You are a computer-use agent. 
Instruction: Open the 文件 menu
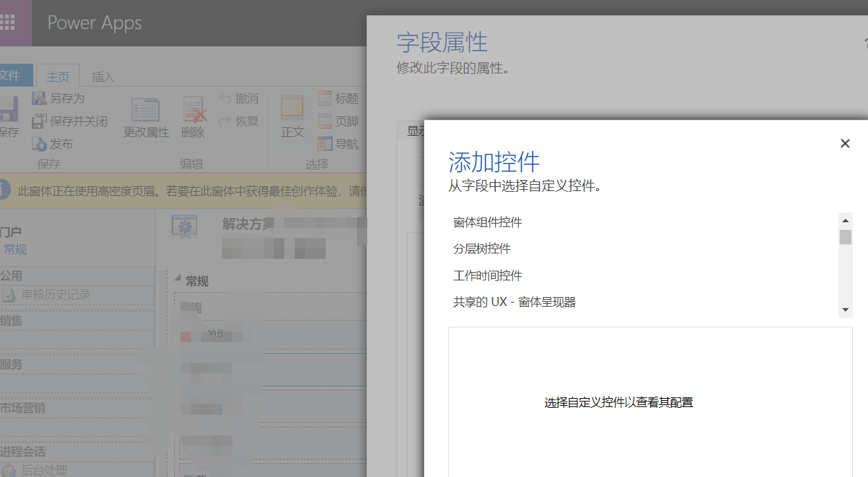pos(10,76)
